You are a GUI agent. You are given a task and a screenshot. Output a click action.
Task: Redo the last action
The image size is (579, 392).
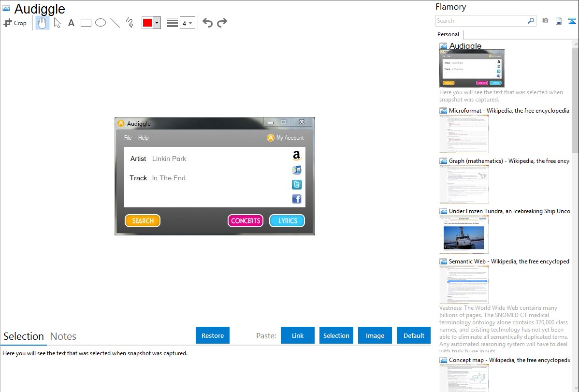pos(222,23)
